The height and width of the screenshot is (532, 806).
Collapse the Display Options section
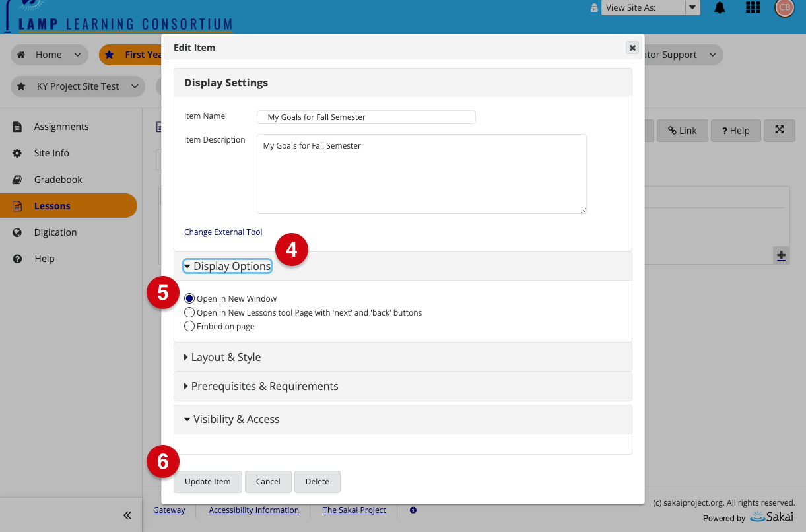click(227, 266)
